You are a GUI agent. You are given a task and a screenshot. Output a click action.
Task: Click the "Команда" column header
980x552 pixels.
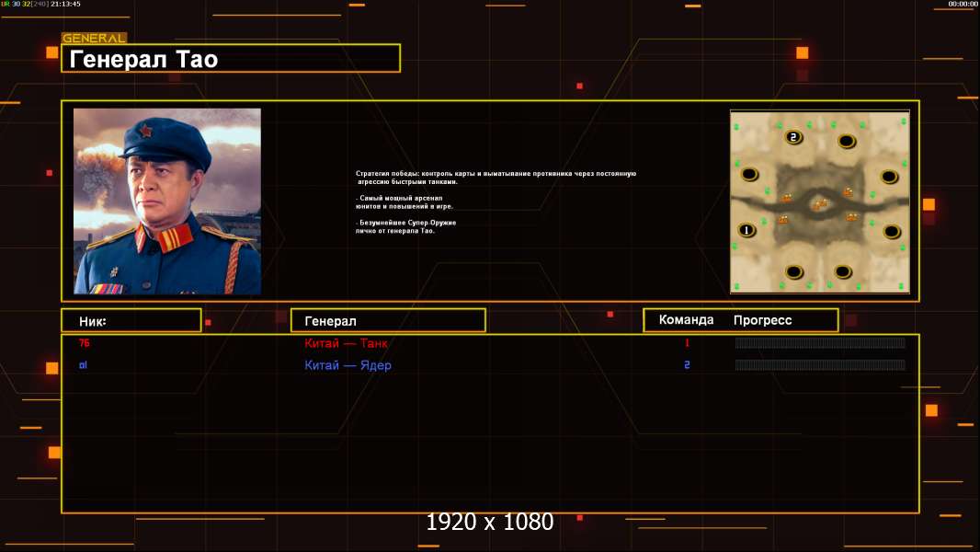click(686, 320)
